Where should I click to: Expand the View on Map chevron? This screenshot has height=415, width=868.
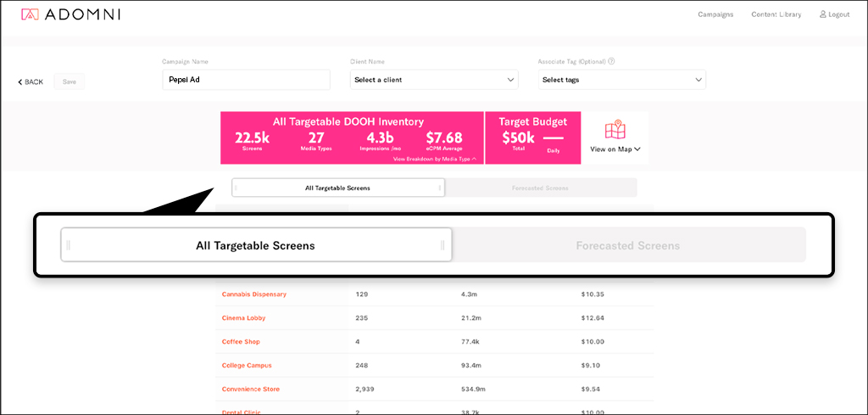point(637,149)
